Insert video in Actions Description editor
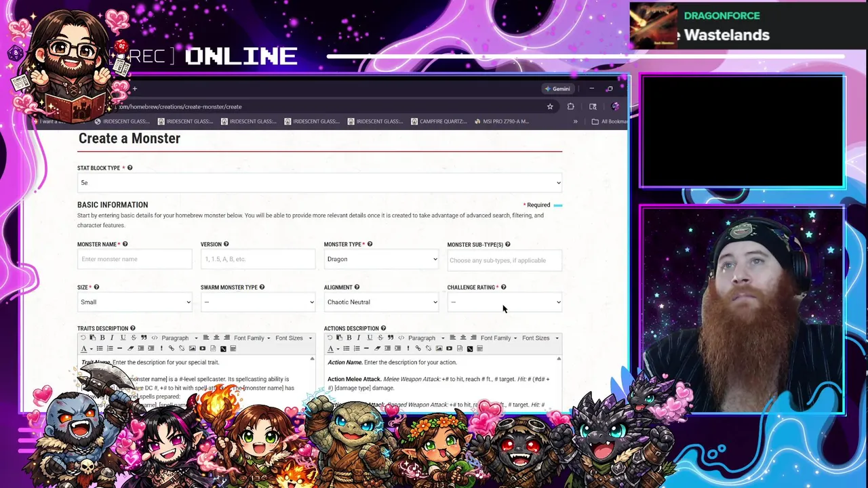Screen dimensions: 868x488 pyautogui.click(x=449, y=348)
